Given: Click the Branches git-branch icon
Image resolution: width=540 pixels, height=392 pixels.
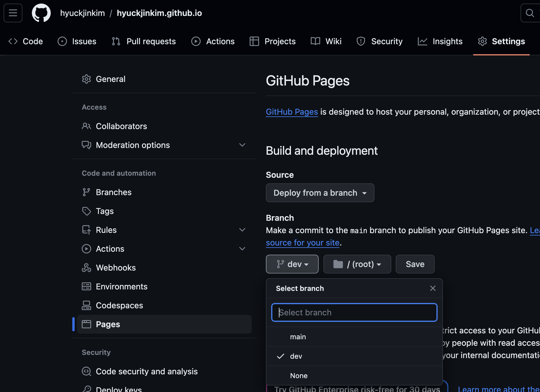Looking at the screenshot, I should tap(86, 192).
